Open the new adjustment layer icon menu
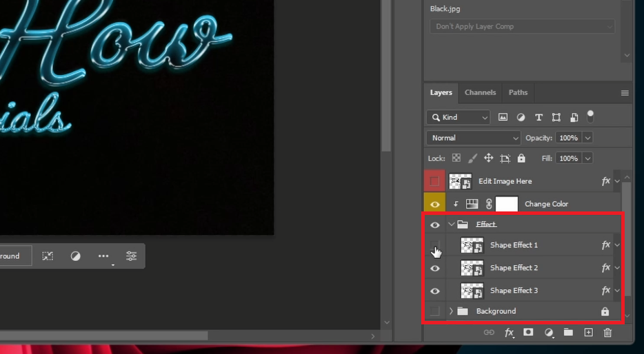Viewport: 644px width, 354px height. pos(549,333)
